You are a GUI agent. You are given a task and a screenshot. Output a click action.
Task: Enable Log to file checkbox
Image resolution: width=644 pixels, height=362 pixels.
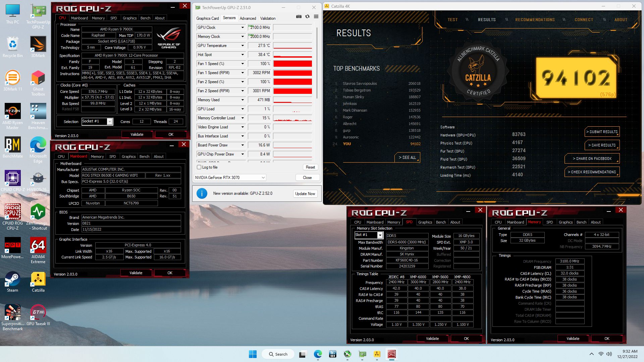[x=199, y=167]
